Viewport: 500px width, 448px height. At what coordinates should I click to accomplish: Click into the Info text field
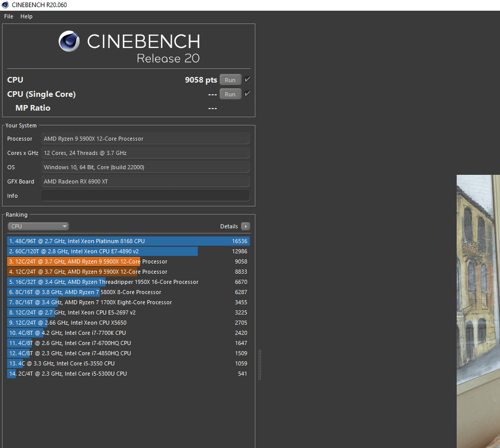click(145, 196)
